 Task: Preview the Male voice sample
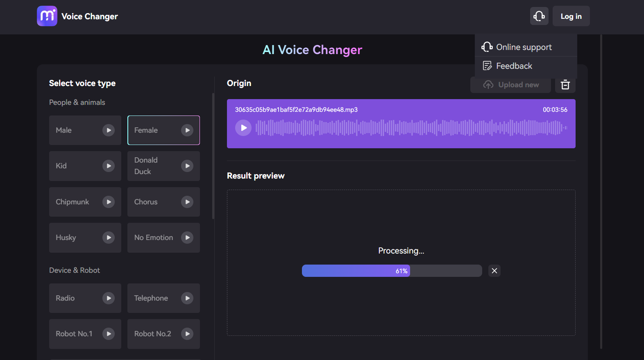pyautogui.click(x=109, y=130)
